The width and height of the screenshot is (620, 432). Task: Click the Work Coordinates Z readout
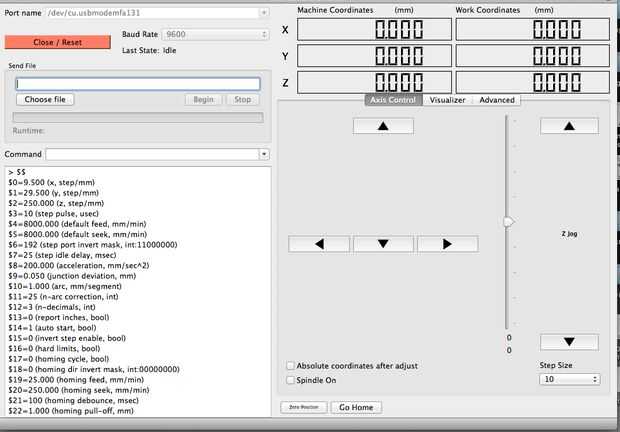(x=533, y=82)
